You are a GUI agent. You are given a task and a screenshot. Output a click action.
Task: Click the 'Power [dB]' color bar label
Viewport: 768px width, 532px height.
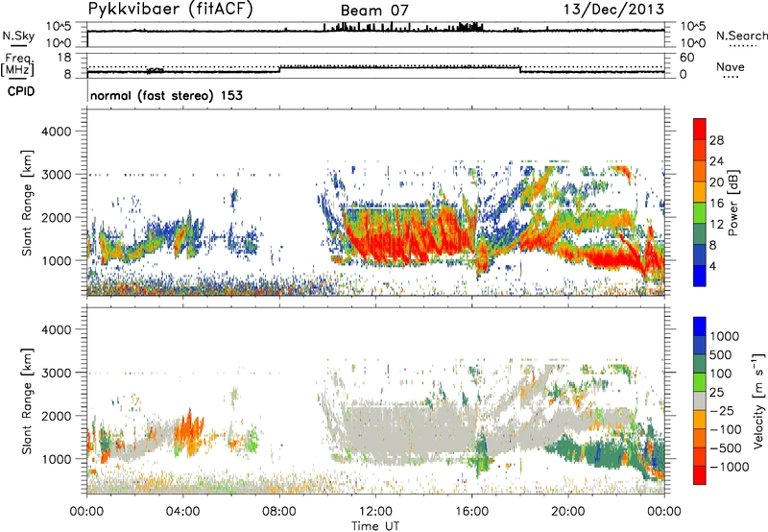pos(732,203)
